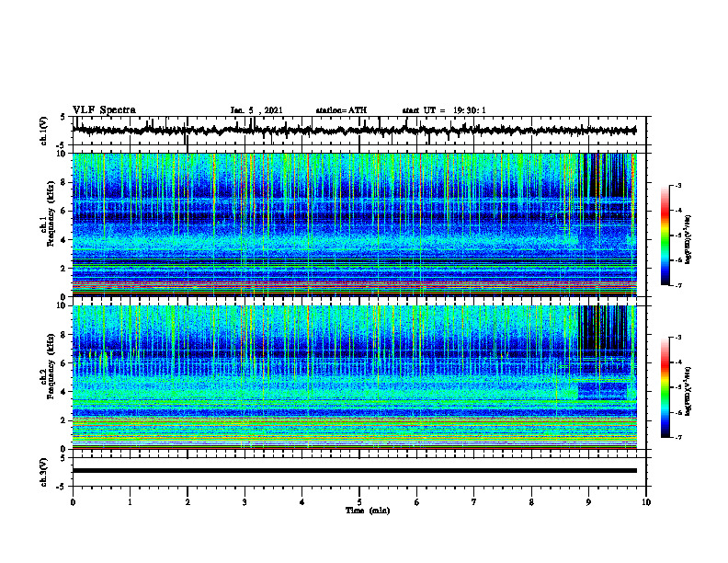The image size is (728, 563).
Task: Click the log(PSD) label beside ch.2 colorbar
Action: point(688,391)
